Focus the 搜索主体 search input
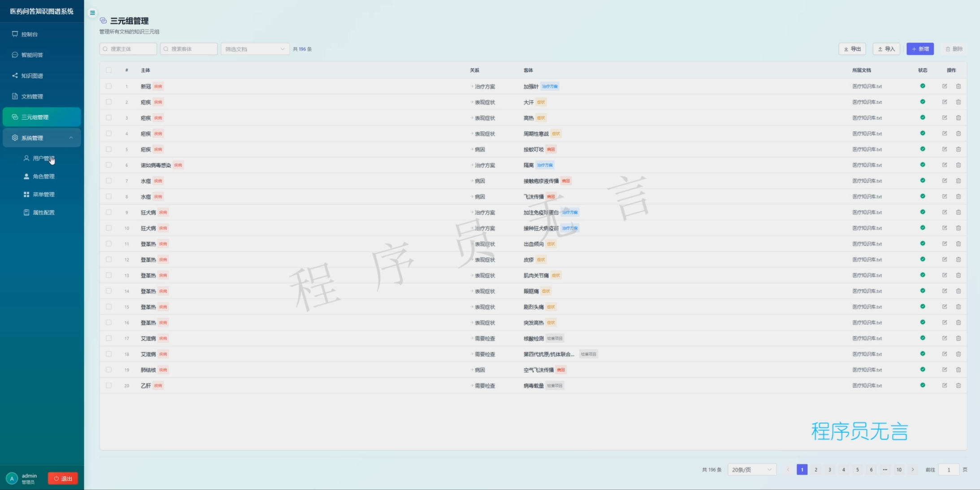Viewport: 980px width, 490px height. pyautogui.click(x=130, y=49)
